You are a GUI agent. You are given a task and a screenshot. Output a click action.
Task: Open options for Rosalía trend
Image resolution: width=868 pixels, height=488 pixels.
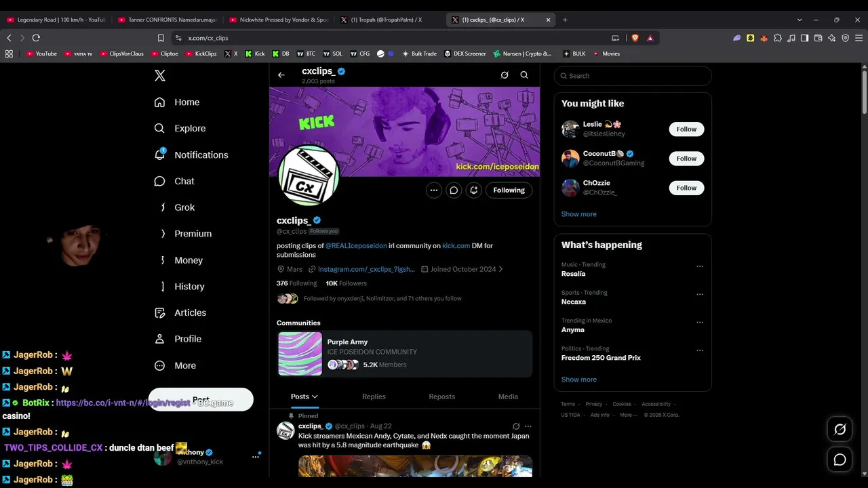pos(700,266)
